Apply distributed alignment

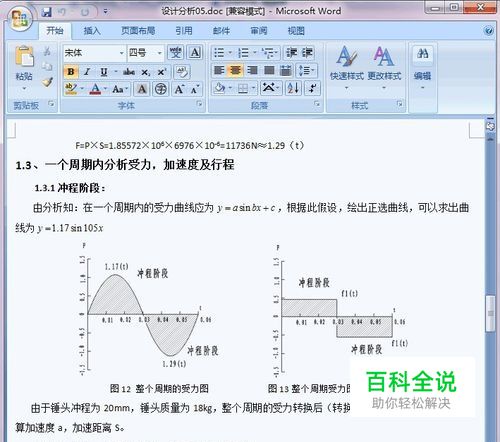pyautogui.click(x=286, y=70)
